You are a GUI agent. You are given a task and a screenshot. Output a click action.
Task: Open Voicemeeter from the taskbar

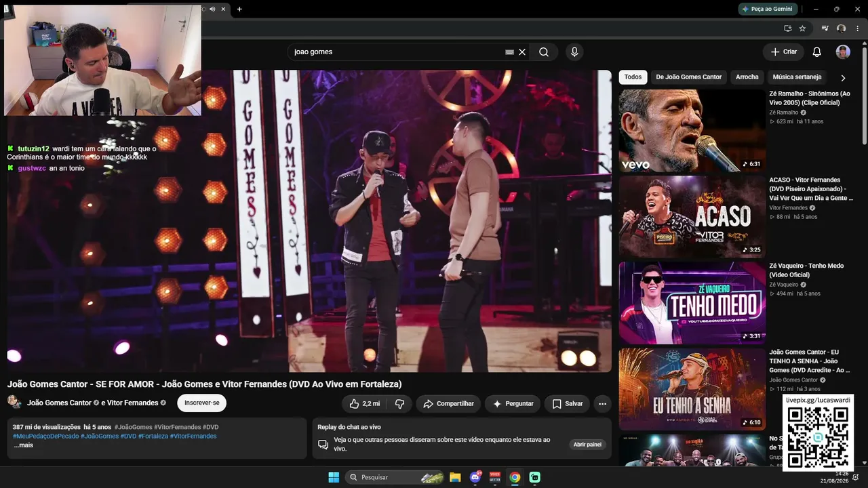tap(495, 477)
